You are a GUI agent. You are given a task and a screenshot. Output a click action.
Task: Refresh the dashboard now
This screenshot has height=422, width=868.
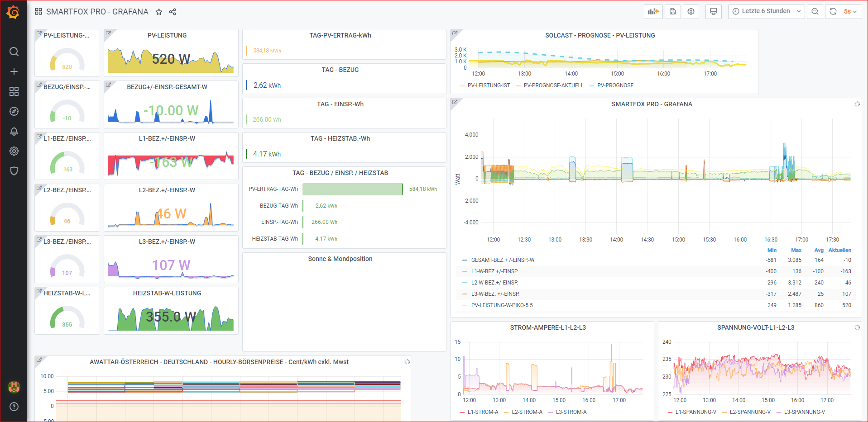(x=833, y=11)
